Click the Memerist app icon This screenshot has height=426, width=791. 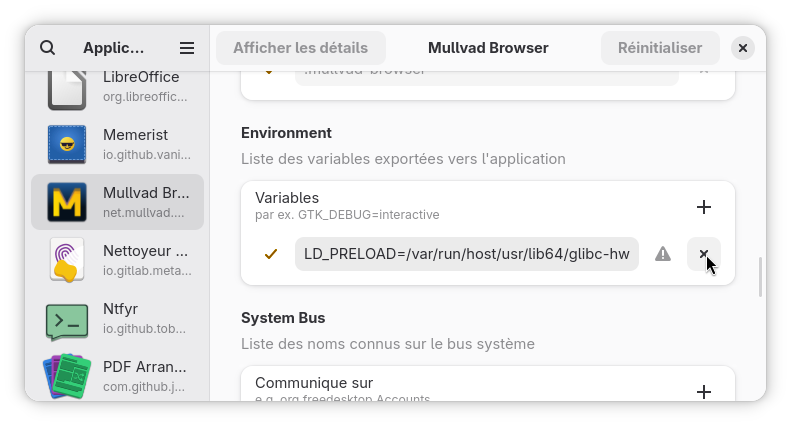pyautogui.click(x=67, y=144)
